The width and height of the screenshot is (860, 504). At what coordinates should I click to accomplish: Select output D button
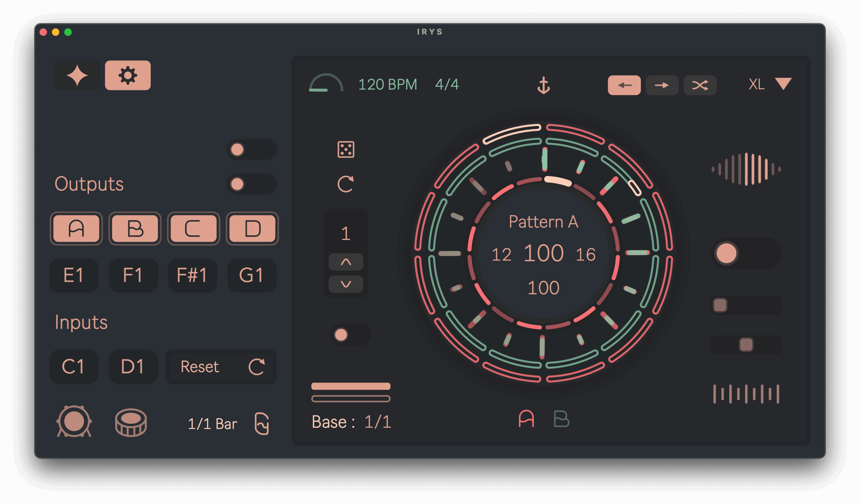point(252,228)
